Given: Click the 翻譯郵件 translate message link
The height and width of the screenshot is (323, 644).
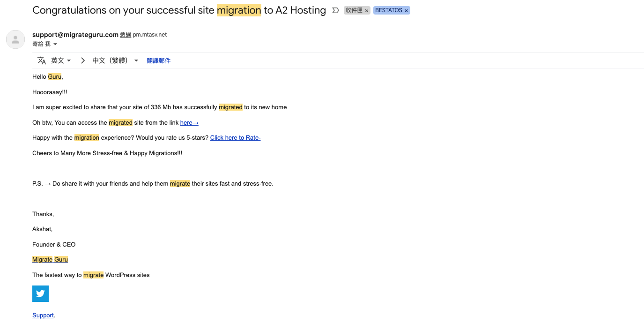Looking at the screenshot, I should [159, 60].
